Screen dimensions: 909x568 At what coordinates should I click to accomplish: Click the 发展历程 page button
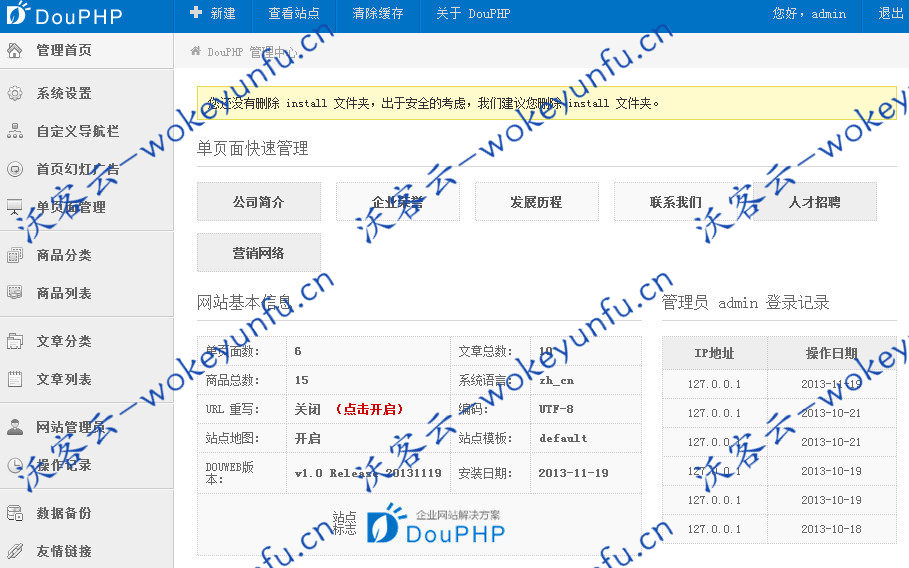(x=536, y=202)
